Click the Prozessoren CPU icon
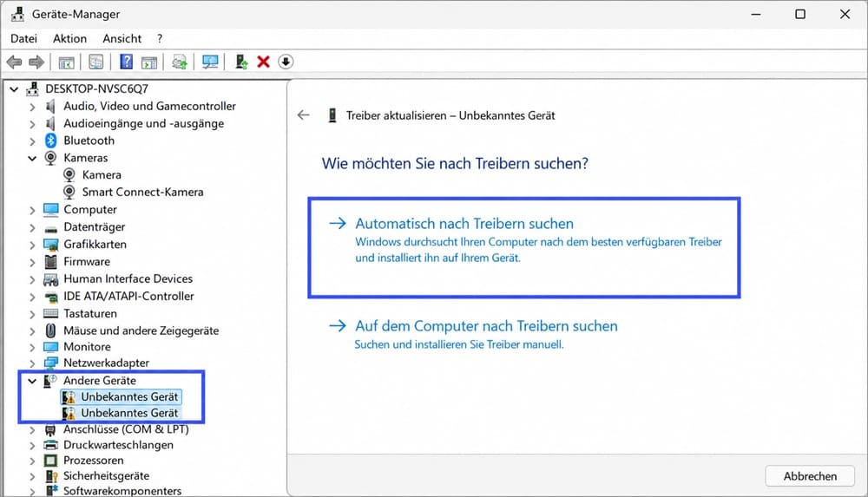This screenshot has height=497, width=868. pos(51,461)
